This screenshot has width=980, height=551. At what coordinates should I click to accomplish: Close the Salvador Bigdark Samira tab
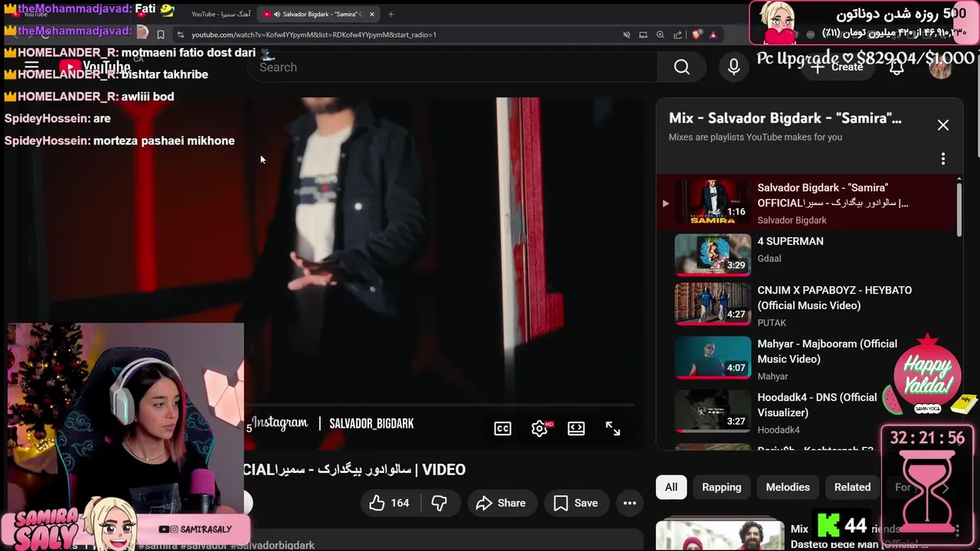point(372,14)
